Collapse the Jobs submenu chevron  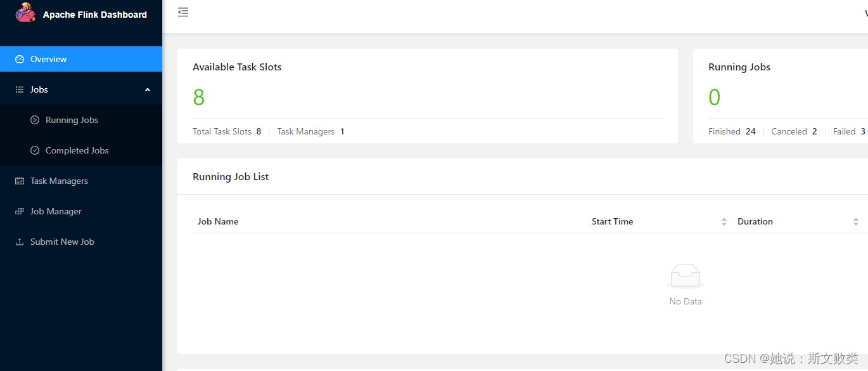click(x=148, y=89)
